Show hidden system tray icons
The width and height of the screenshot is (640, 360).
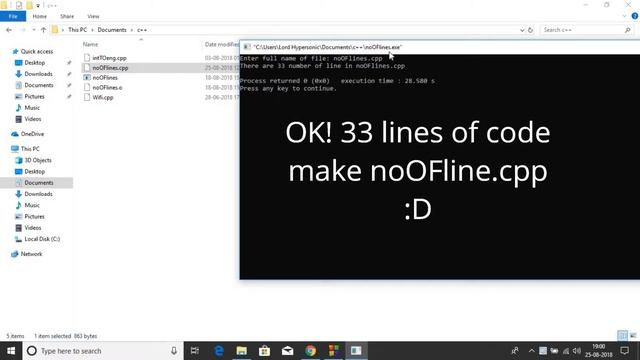(x=531, y=351)
